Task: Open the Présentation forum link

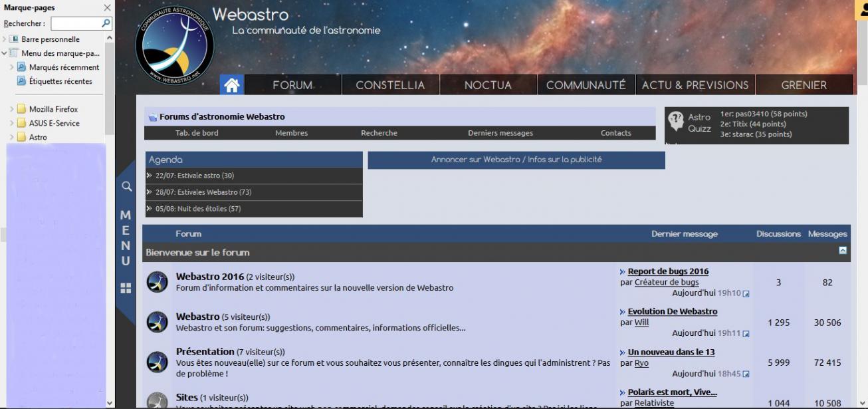Action: coord(205,351)
